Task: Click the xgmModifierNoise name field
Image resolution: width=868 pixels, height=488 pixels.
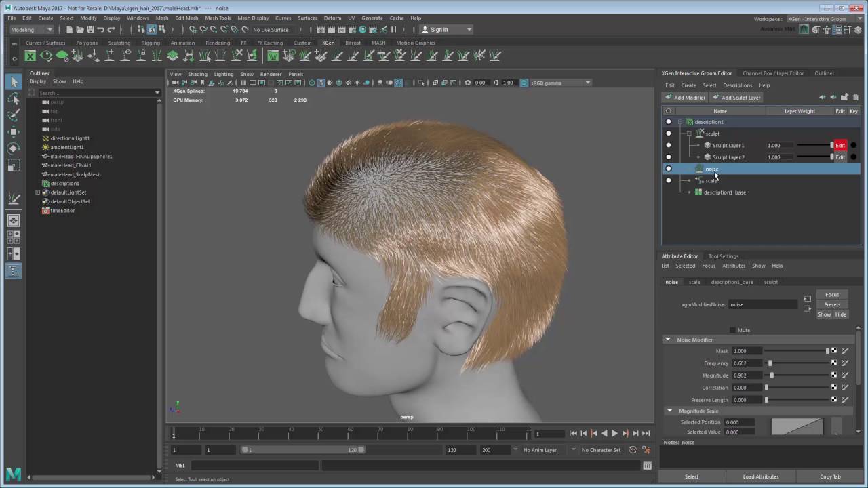Action: tap(763, 305)
